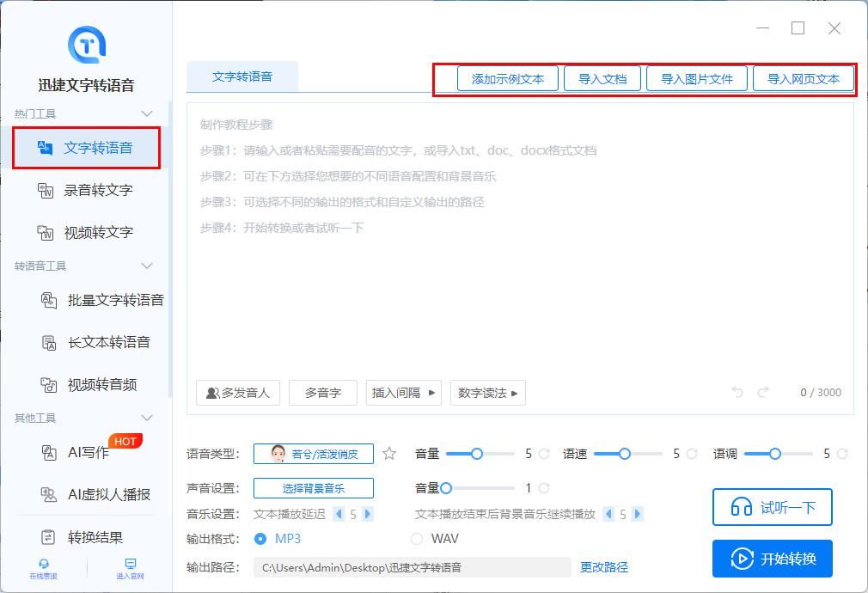Click the 多发音人 button
The image size is (868, 593).
(x=238, y=393)
